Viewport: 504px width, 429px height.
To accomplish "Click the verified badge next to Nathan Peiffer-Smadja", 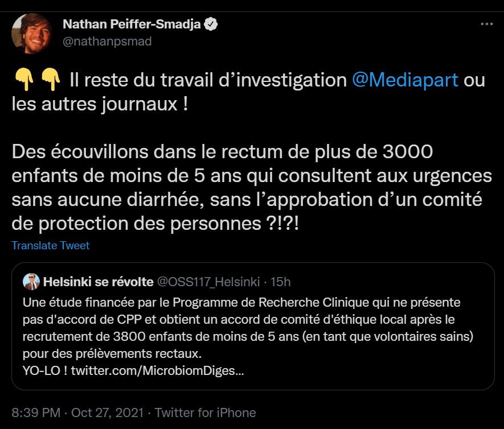I will pos(211,24).
